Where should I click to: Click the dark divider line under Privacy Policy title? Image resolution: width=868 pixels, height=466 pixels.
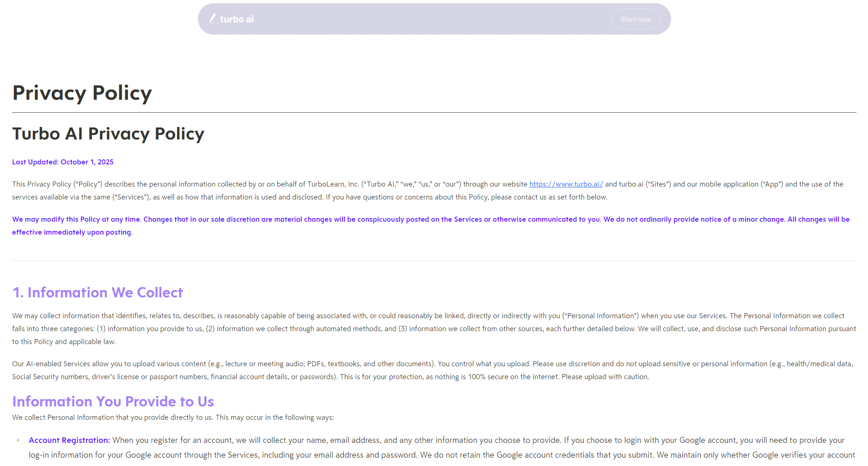point(434,112)
